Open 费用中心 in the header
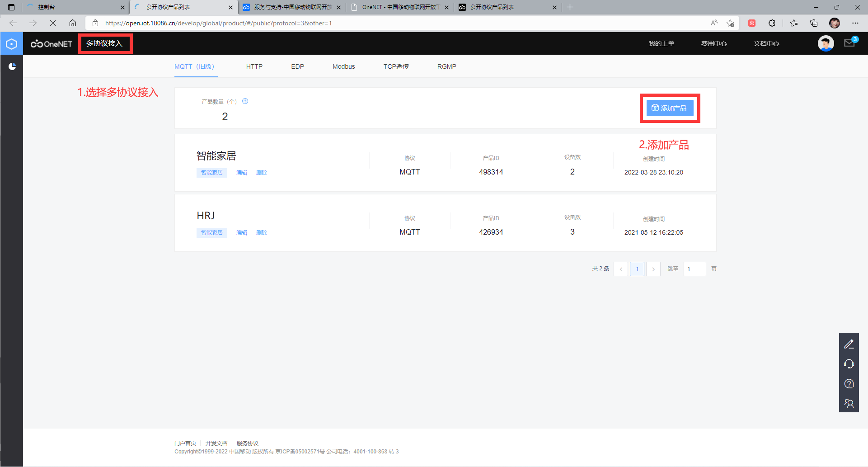Screen dimensions: 868x467 (714, 43)
